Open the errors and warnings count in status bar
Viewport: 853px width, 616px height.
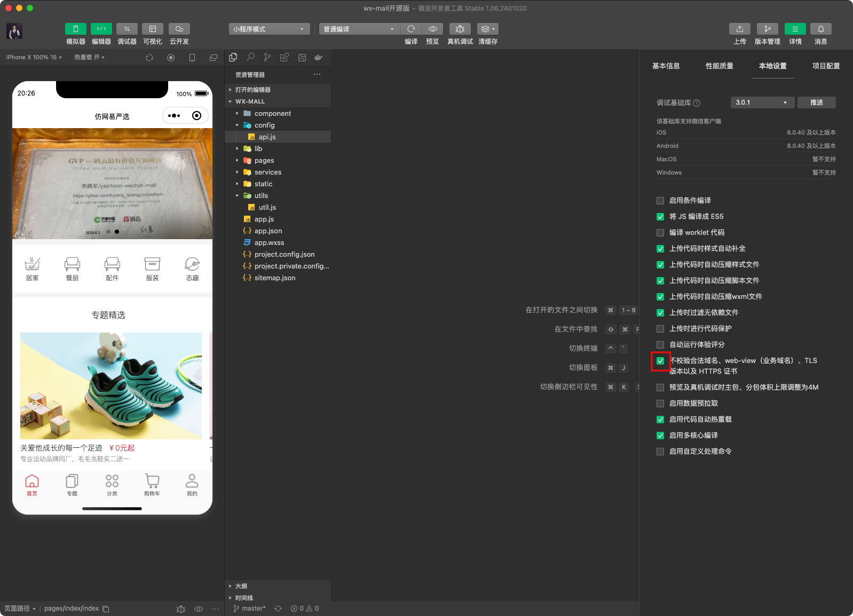[x=305, y=609]
